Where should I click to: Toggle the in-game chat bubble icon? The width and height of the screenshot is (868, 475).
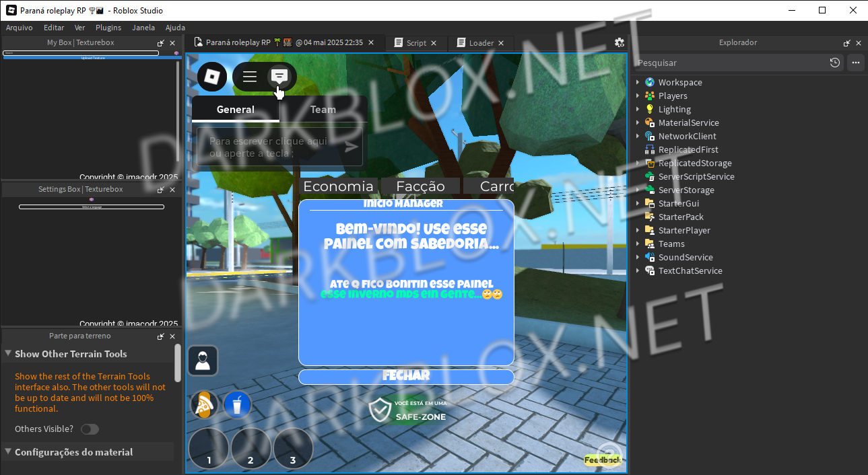(x=279, y=76)
